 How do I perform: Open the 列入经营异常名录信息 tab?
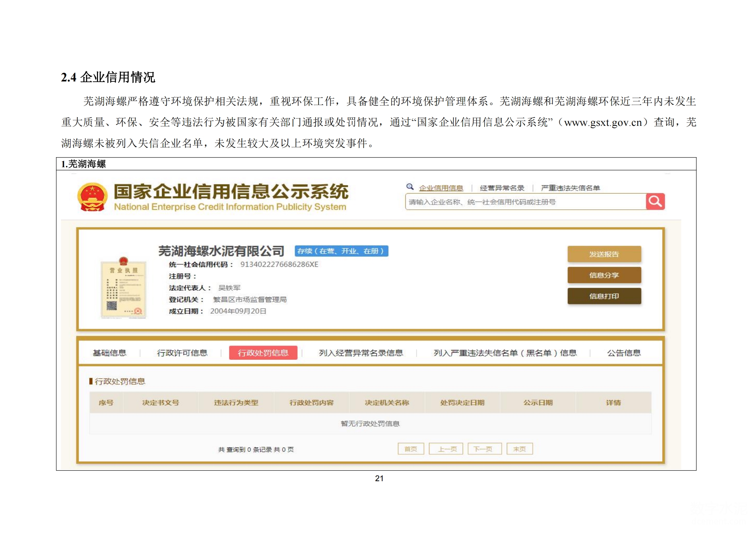click(x=361, y=353)
